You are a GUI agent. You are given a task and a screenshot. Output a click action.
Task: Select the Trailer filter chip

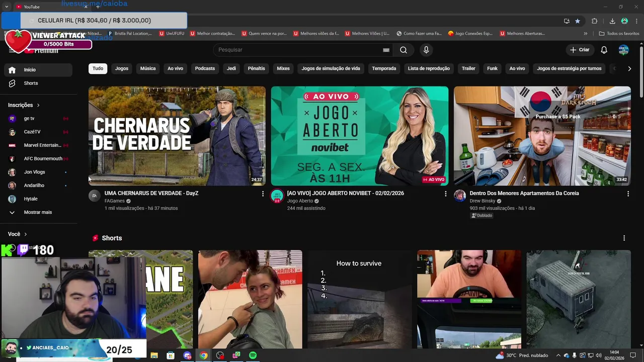click(468, 68)
